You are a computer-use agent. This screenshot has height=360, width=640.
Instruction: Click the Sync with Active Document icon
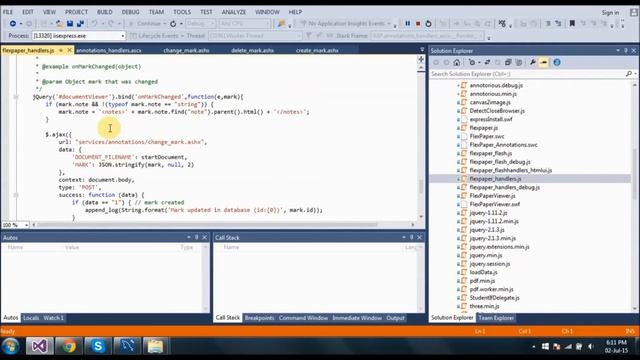tap(487, 62)
